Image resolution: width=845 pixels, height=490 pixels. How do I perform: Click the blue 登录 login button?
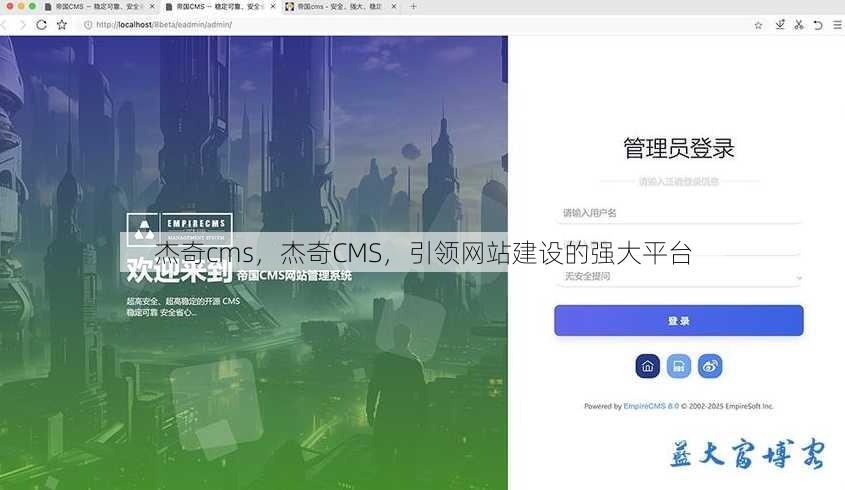[x=678, y=321]
